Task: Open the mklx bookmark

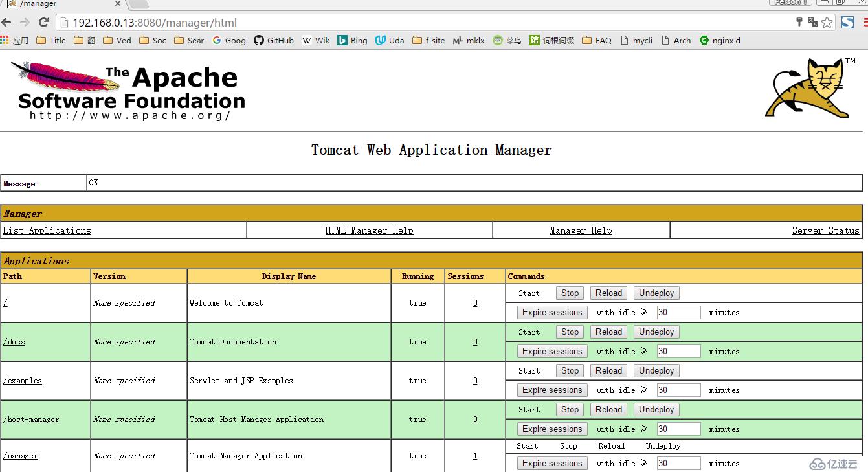Action: [x=468, y=40]
